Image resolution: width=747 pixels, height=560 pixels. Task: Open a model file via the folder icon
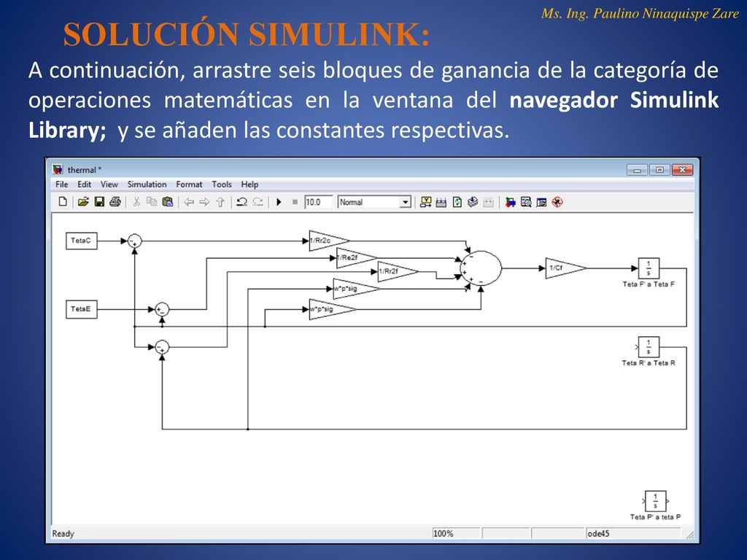point(83,202)
